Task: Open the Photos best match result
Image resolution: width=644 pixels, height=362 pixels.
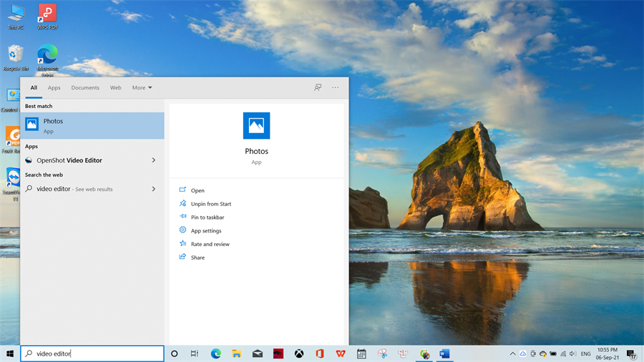Action: pyautogui.click(x=92, y=125)
